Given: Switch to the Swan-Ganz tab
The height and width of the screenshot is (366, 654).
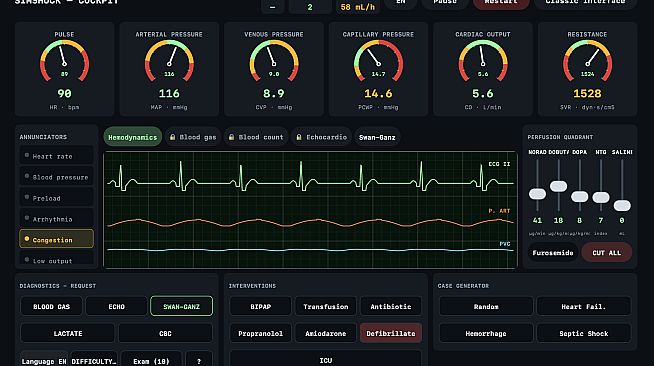Looking at the screenshot, I should (x=377, y=137).
